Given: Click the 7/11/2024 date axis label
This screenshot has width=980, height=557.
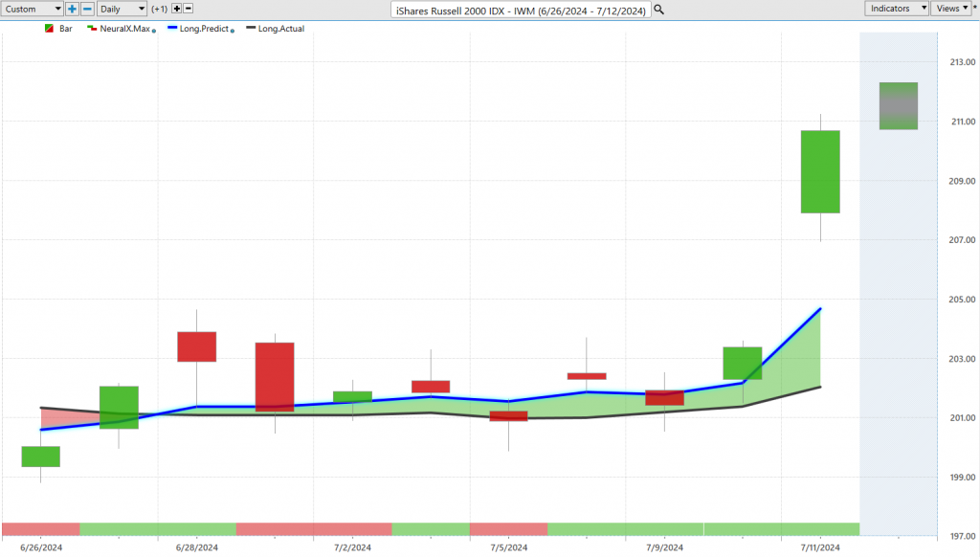Looking at the screenshot, I should [820, 547].
